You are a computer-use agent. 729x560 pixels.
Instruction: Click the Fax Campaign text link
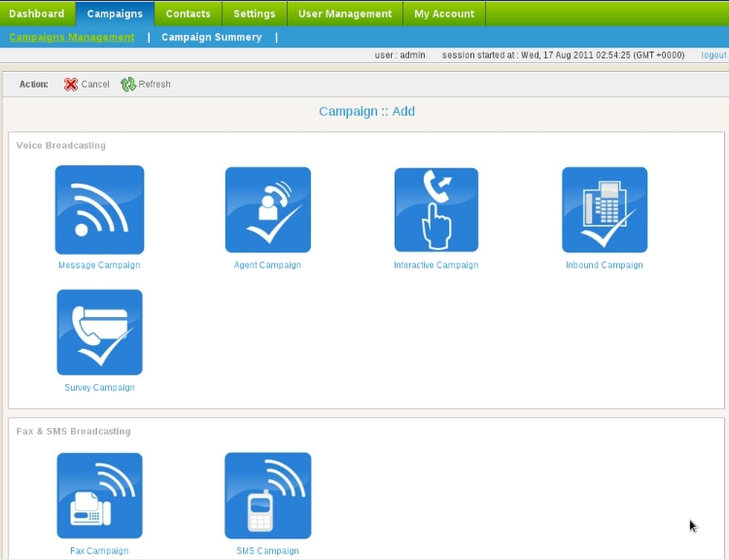tap(99, 550)
